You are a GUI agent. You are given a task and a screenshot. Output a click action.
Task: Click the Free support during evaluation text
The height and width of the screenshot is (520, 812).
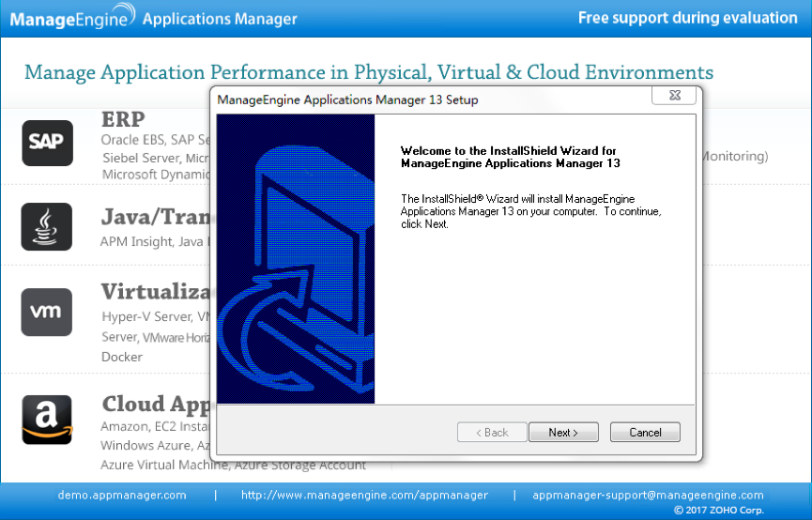688,18
